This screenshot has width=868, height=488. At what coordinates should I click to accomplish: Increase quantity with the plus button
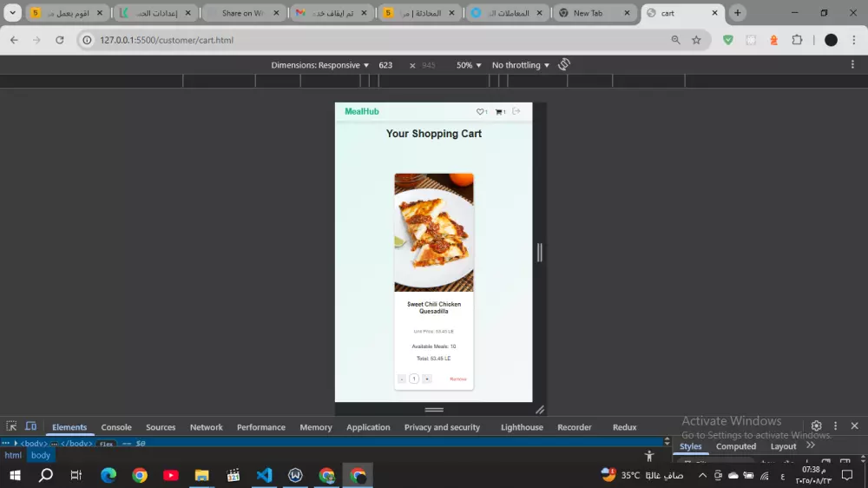pyautogui.click(x=427, y=379)
